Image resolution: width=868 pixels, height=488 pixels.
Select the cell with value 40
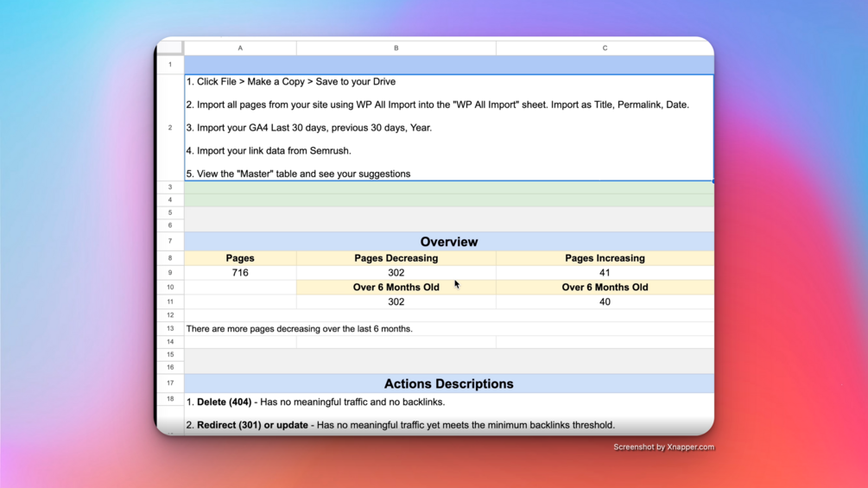605,301
